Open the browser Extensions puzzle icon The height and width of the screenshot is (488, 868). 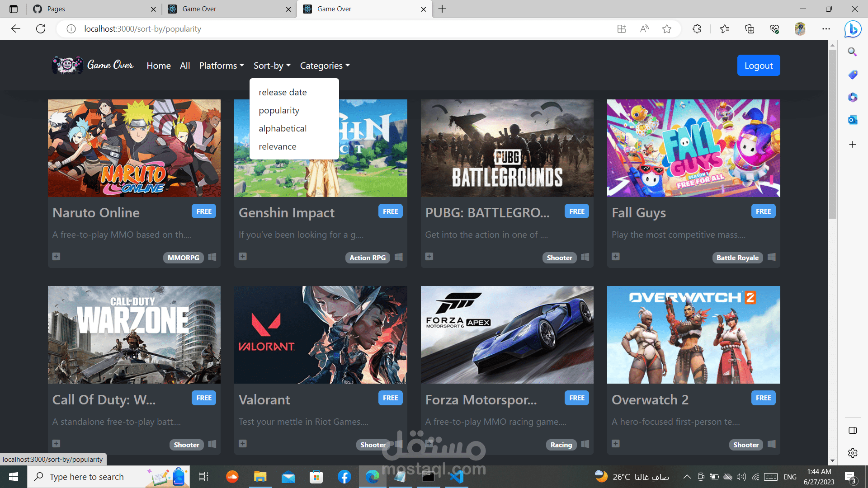tap(697, 29)
